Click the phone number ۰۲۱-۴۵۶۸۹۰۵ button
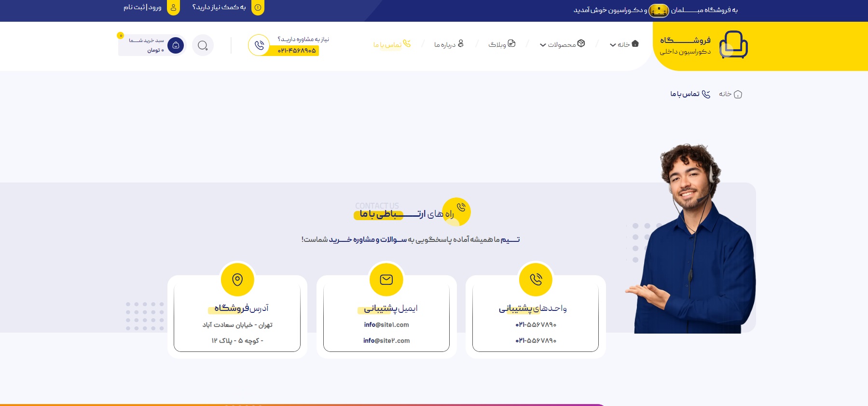The image size is (868, 406). (297, 51)
